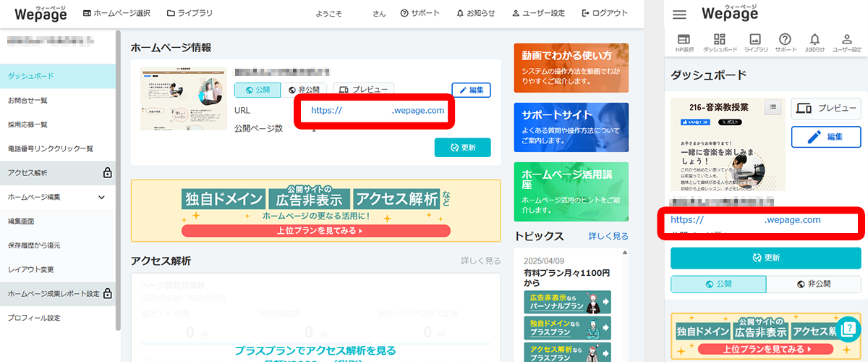The height and width of the screenshot is (362, 868).
Task: Click the 編集 button in the ホームページ情報 card
Action: coord(471,90)
